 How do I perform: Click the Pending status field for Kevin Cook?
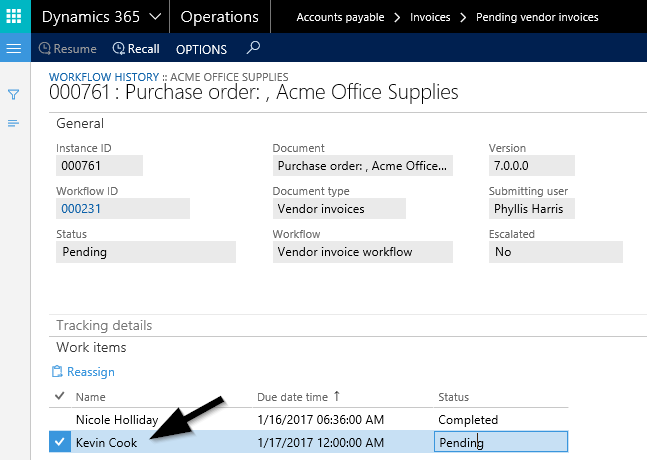point(500,442)
